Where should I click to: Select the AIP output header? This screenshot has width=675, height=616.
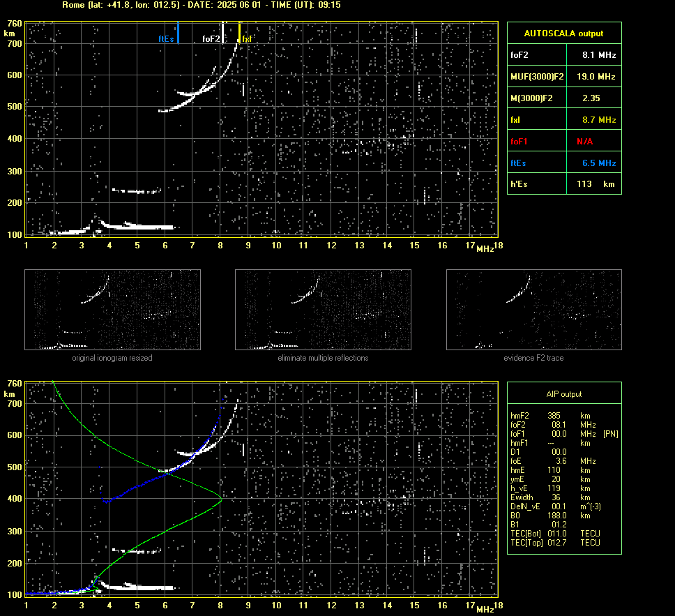[564, 394]
